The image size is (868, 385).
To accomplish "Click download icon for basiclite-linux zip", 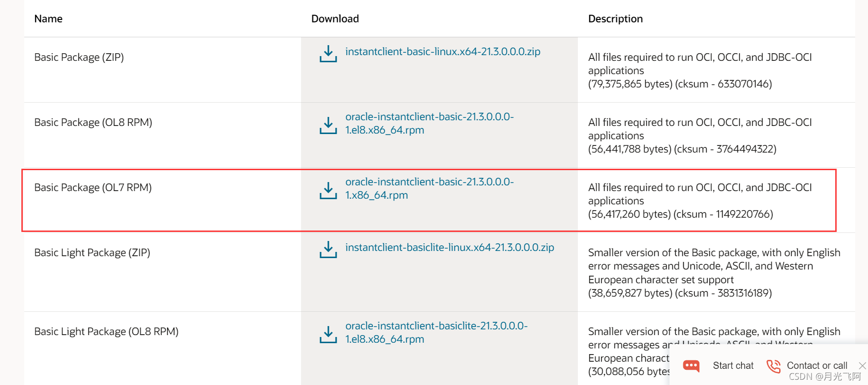I will point(328,249).
